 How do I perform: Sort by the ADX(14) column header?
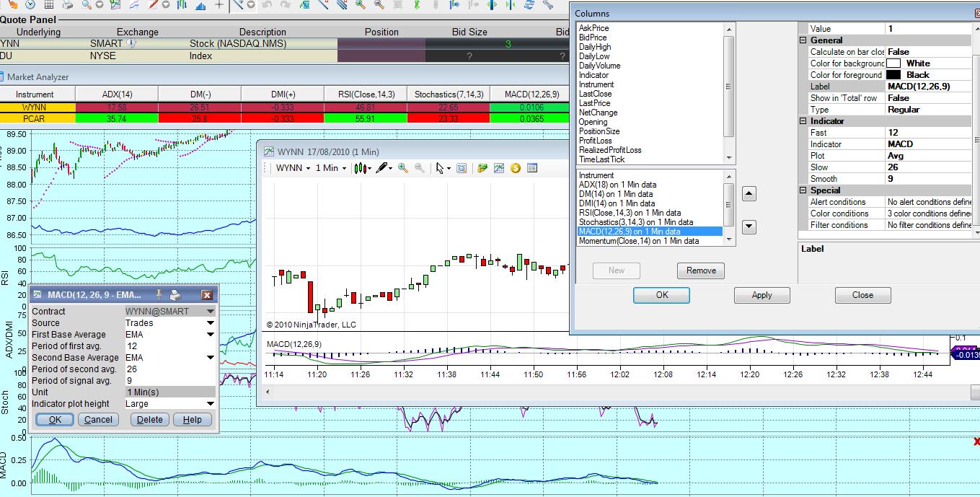click(116, 94)
